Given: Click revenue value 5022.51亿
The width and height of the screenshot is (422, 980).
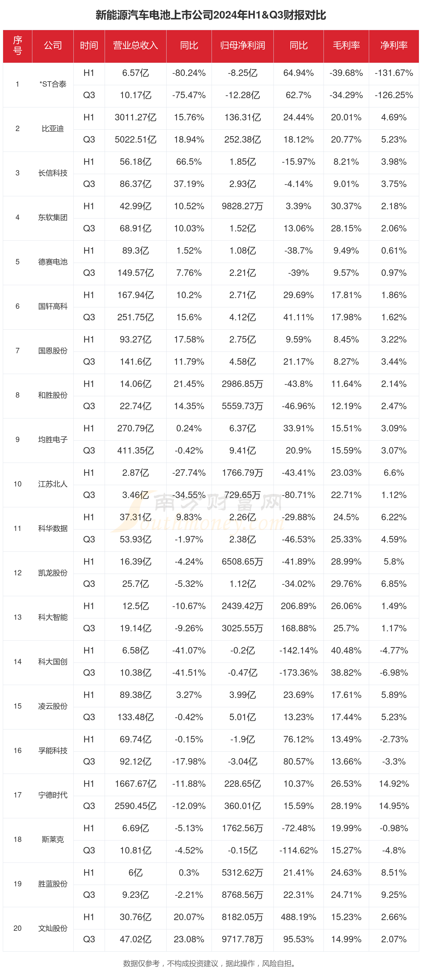Looking at the screenshot, I should pos(136,140).
